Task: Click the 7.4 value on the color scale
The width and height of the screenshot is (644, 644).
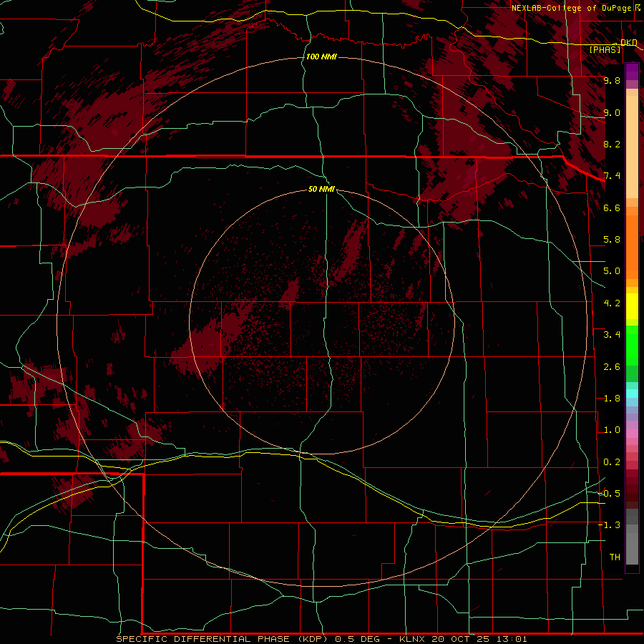Action: (612, 176)
